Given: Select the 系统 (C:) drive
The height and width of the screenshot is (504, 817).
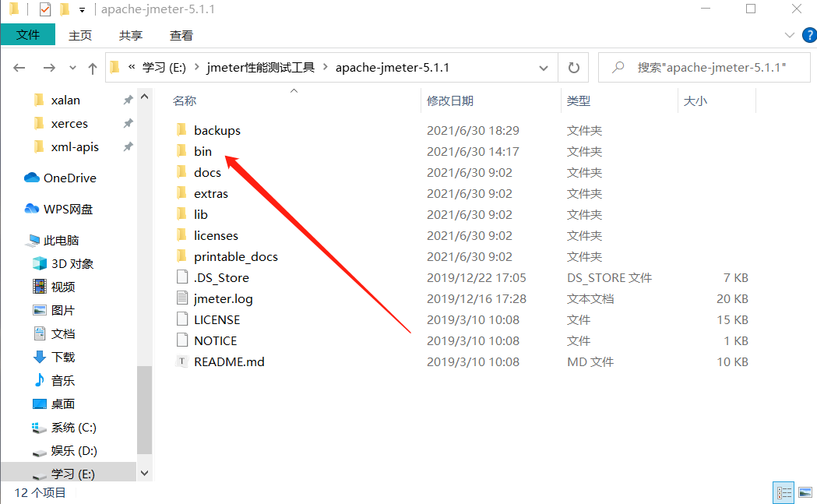Looking at the screenshot, I should tap(73, 428).
